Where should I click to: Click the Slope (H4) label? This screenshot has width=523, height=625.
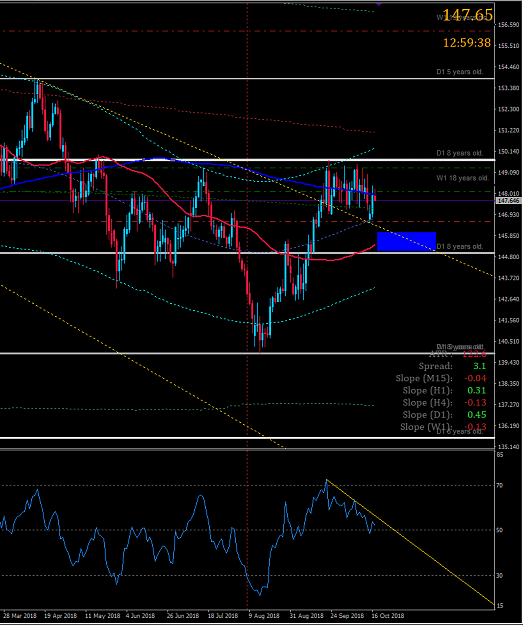(x=427, y=403)
